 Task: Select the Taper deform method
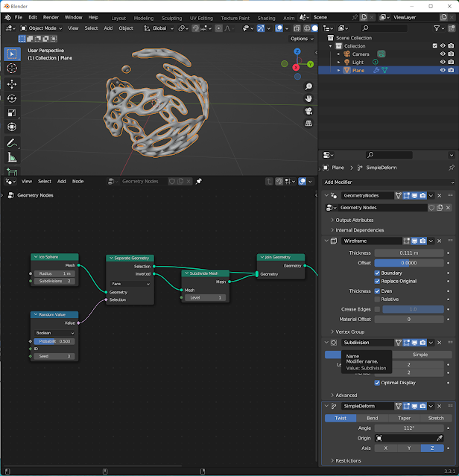404,418
